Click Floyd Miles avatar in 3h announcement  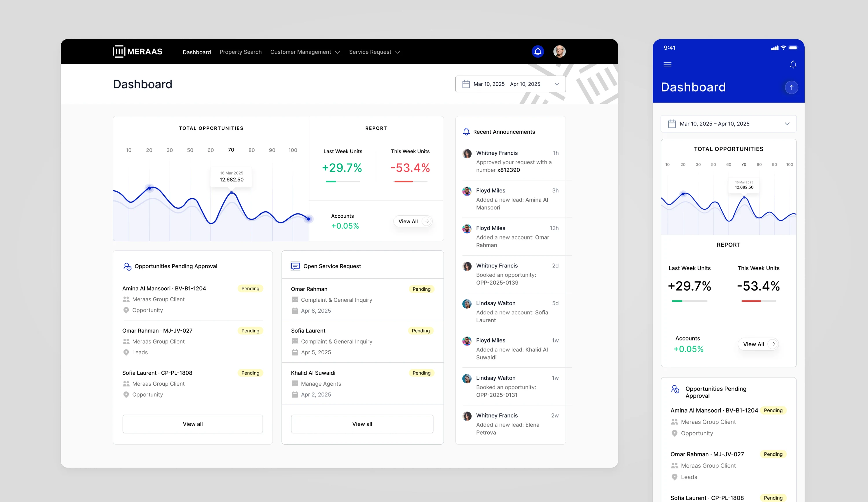(467, 191)
